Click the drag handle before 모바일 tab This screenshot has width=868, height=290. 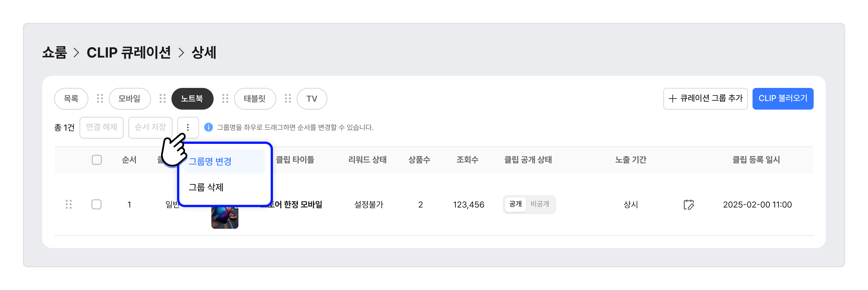[x=100, y=98]
